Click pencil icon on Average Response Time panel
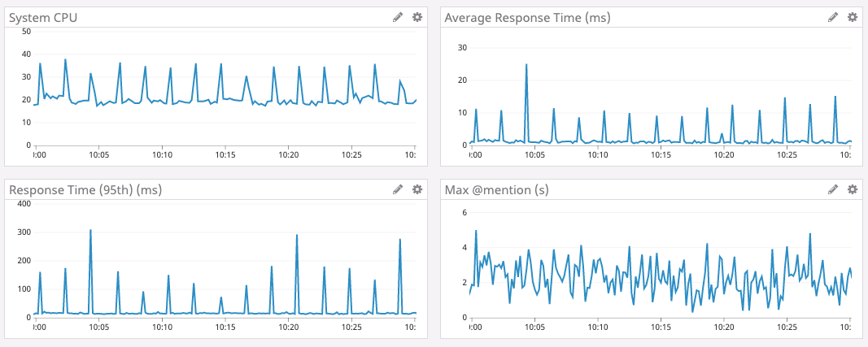This screenshot has height=347, width=868. click(x=833, y=17)
